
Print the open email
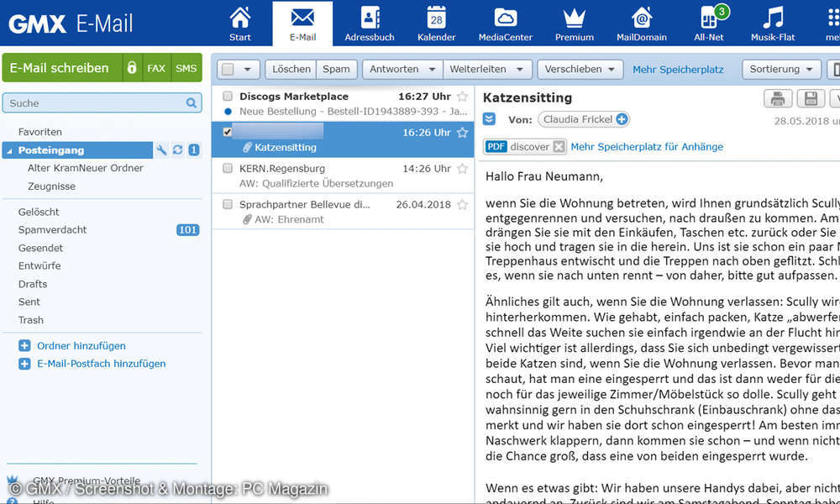pyautogui.click(x=777, y=98)
